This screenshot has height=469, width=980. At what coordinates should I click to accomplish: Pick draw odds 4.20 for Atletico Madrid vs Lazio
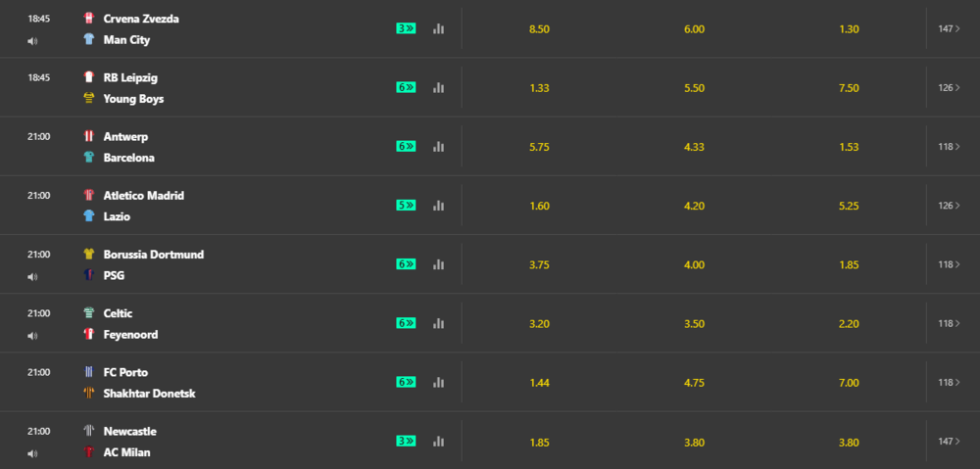coord(694,206)
